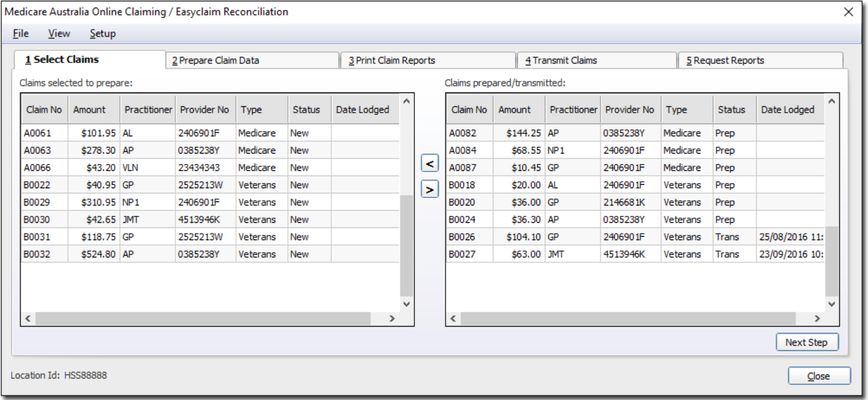868x400 pixels.
Task: Sort left list by Provider No header
Action: (x=205, y=110)
